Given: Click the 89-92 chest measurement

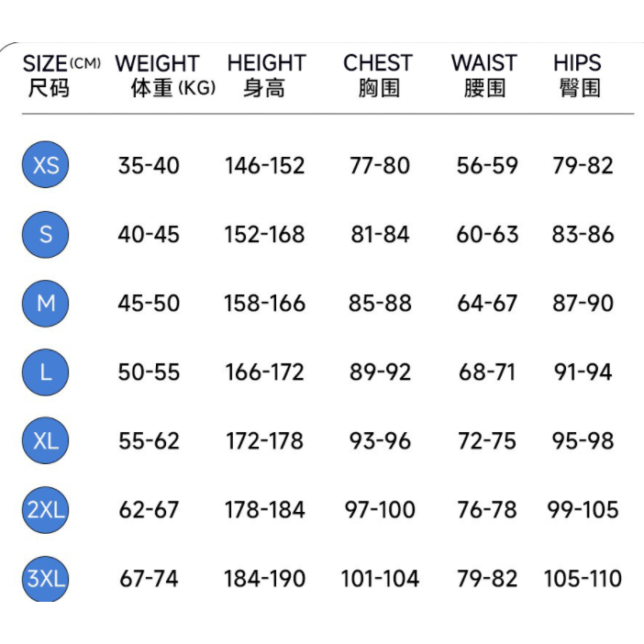Looking at the screenshot, I should click(380, 372).
